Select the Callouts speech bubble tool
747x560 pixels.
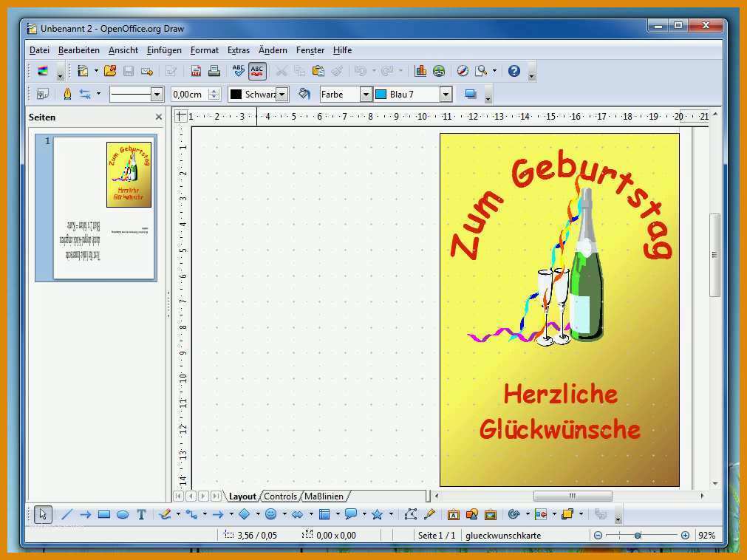(351, 514)
